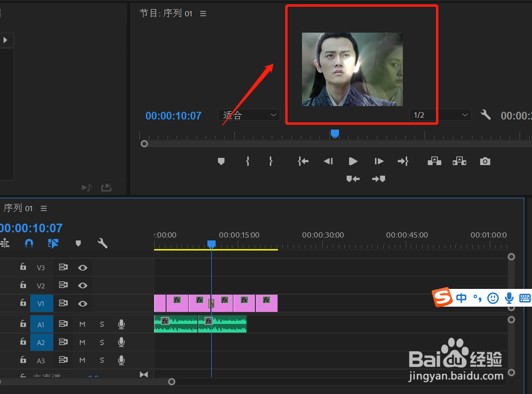Target the A2 track header
The image size is (532, 394).
coord(41,343)
